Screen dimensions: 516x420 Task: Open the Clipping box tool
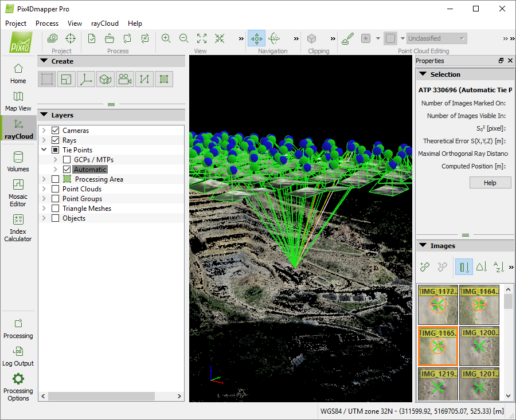coord(311,38)
